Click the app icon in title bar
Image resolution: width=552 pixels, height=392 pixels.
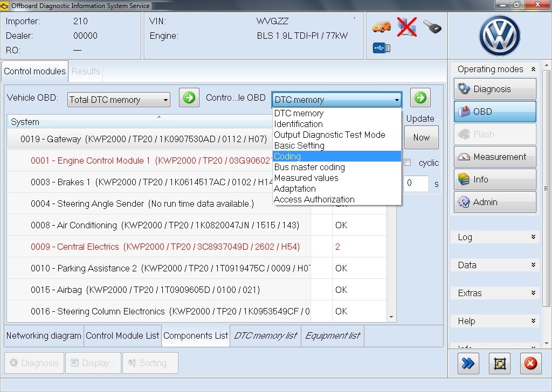(5, 5)
